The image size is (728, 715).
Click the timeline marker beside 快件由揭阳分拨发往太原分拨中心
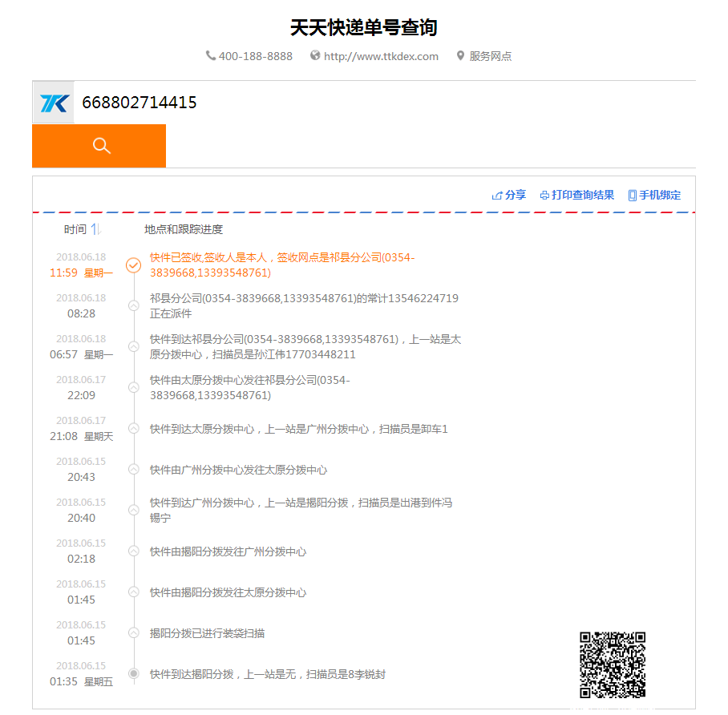pos(134,592)
